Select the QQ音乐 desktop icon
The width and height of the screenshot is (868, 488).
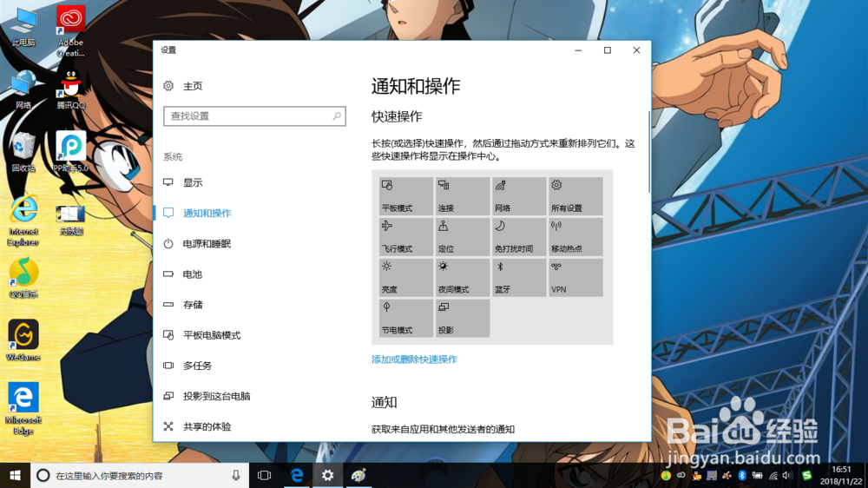(x=23, y=278)
